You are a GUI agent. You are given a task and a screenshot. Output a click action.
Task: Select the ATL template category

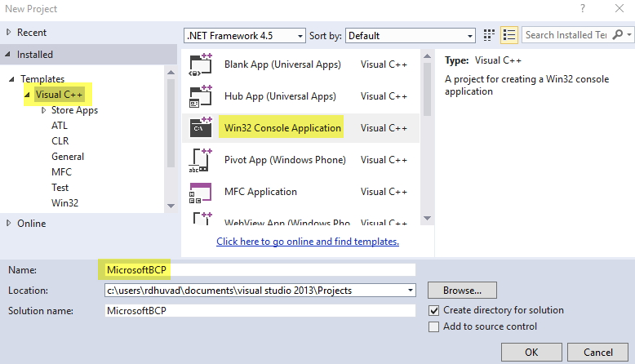pyautogui.click(x=60, y=126)
